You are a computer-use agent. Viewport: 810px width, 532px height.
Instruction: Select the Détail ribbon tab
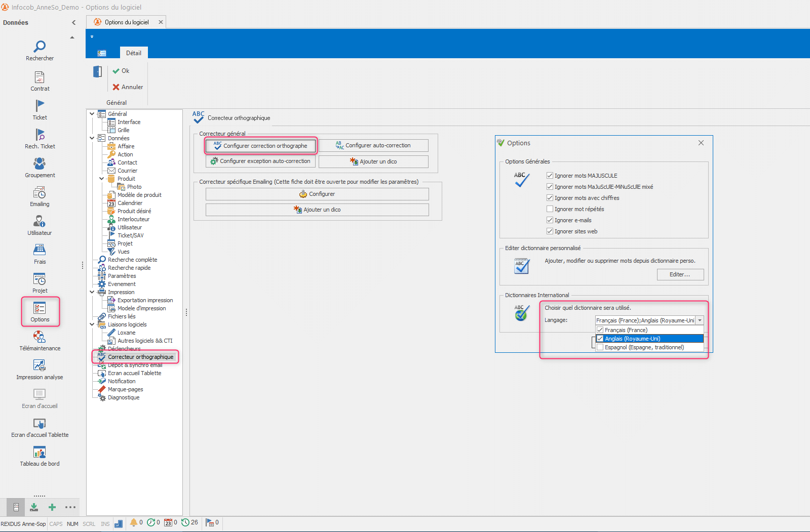tap(134, 53)
